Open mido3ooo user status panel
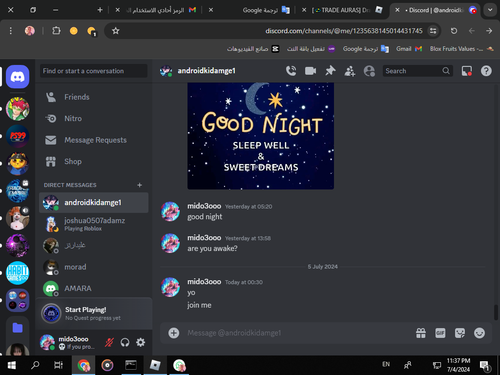The image size is (500, 375). (x=68, y=342)
